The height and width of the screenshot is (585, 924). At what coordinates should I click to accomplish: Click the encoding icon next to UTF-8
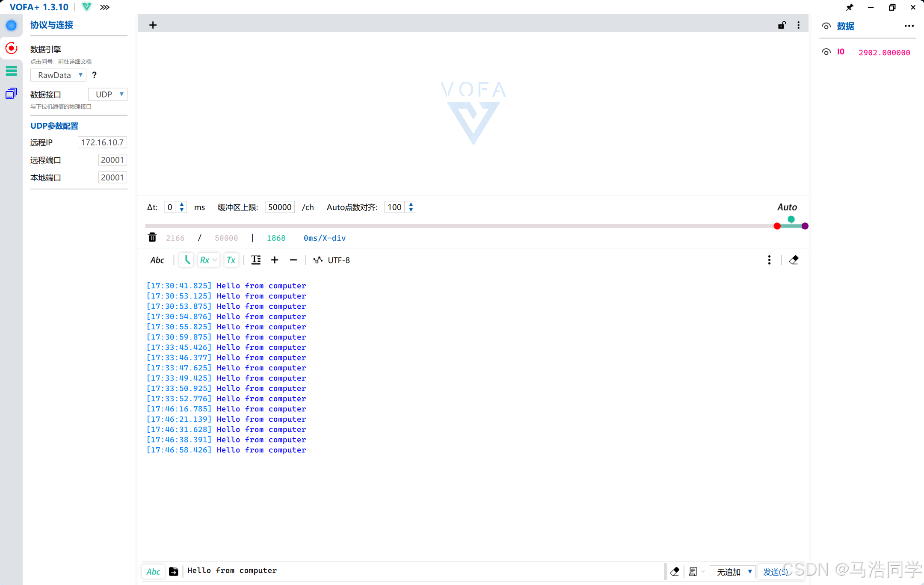point(318,260)
